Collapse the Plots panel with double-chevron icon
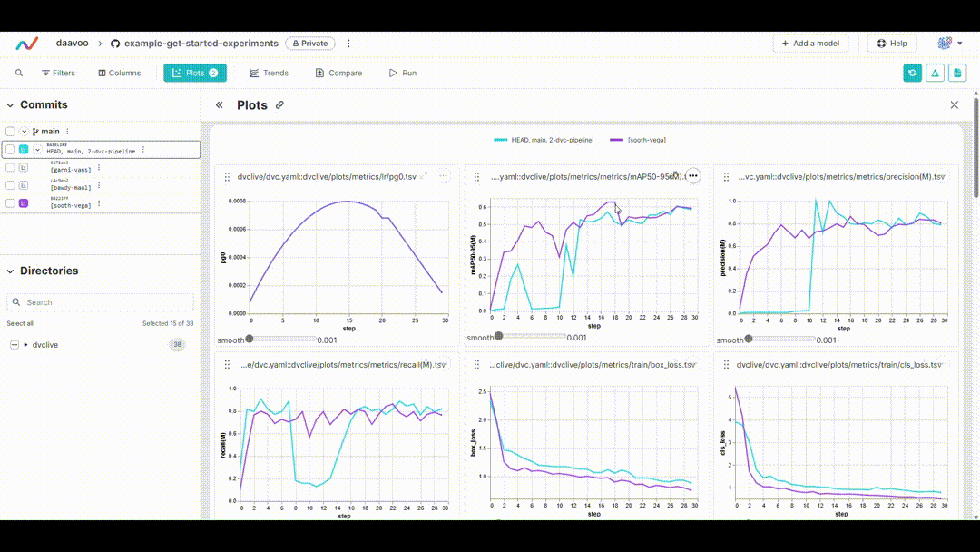The image size is (980, 552). pyautogui.click(x=220, y=105)
